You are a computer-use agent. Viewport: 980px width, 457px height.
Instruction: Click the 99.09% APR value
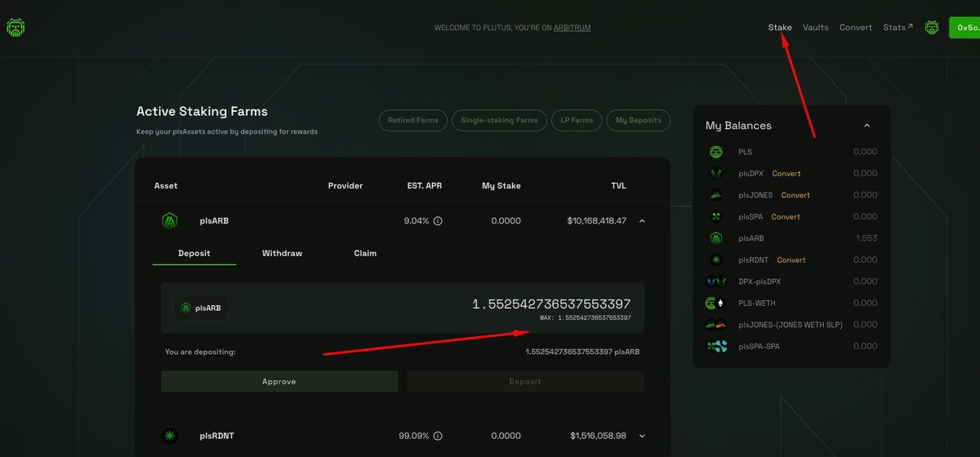[x=414, y=436]
